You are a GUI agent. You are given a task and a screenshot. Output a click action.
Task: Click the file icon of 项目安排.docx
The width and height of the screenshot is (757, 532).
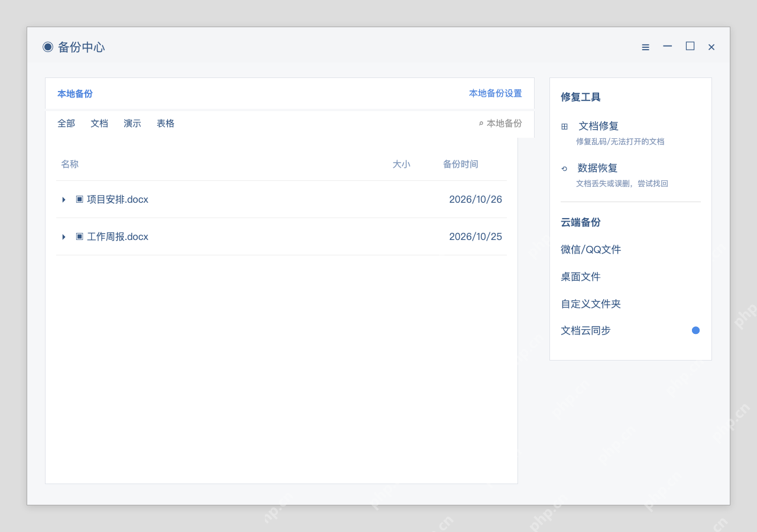79,199
